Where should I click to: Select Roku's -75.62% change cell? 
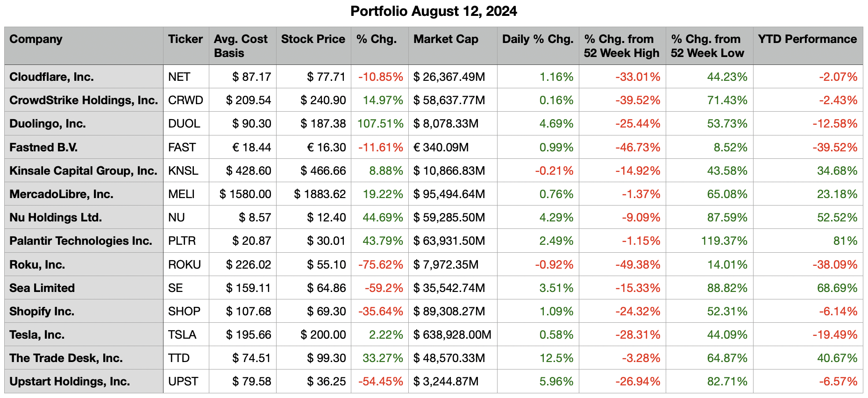point(380,265)
